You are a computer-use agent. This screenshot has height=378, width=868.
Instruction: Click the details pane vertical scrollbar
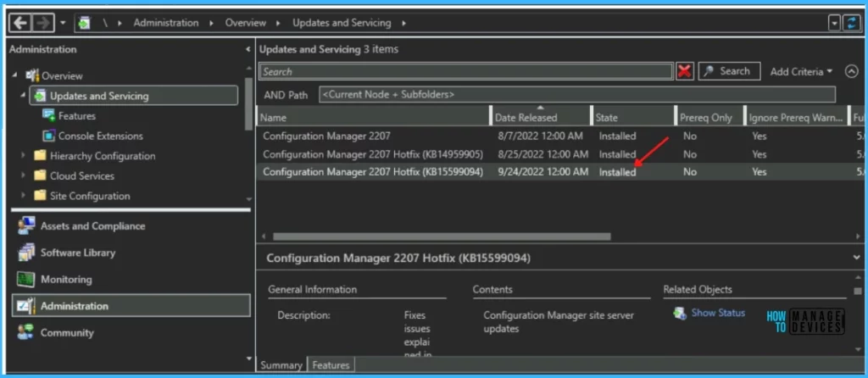(858, 291)
